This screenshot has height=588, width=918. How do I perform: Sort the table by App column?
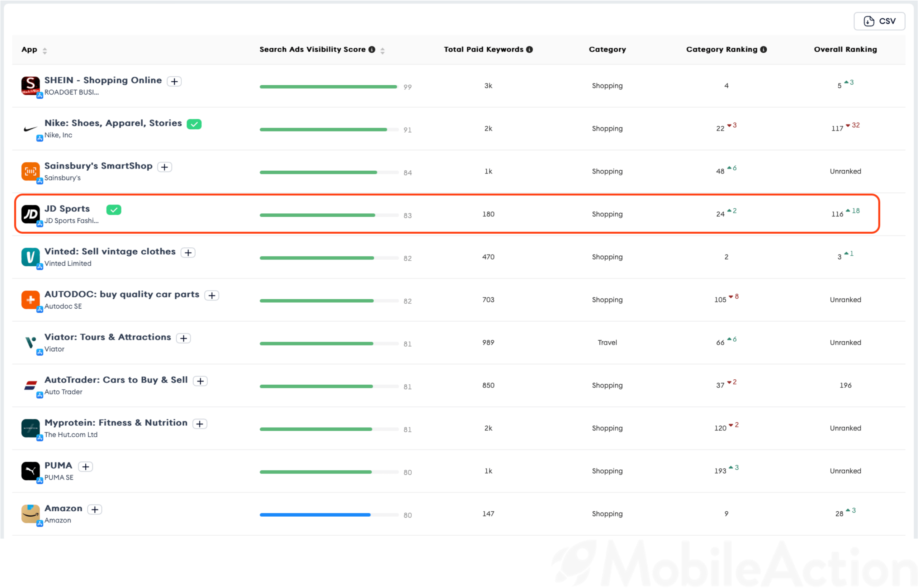45,51
